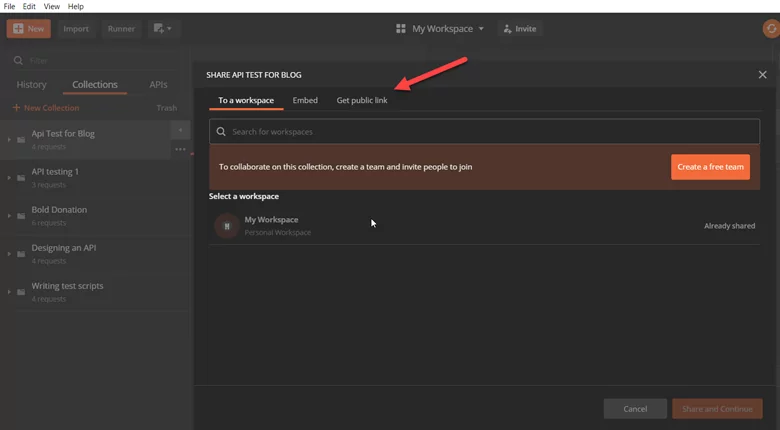Viewport: 780px width, 430px height.
Task: Click the Already shared label
Action: 729,226
